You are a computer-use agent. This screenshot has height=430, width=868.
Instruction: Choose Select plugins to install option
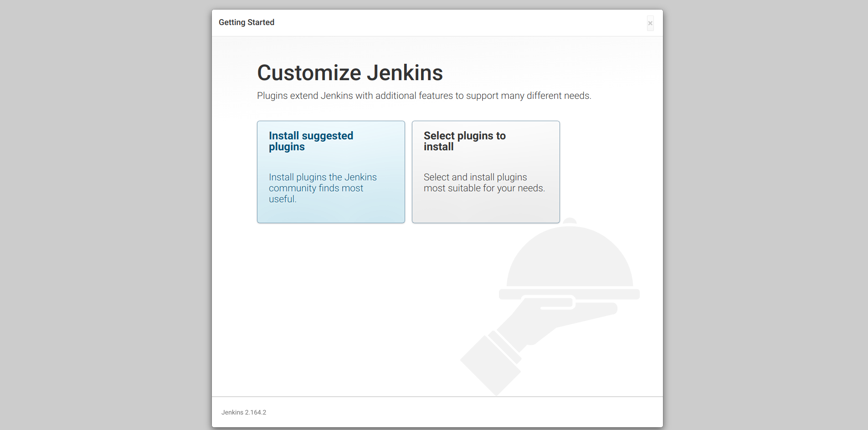(x=486, y=172)
